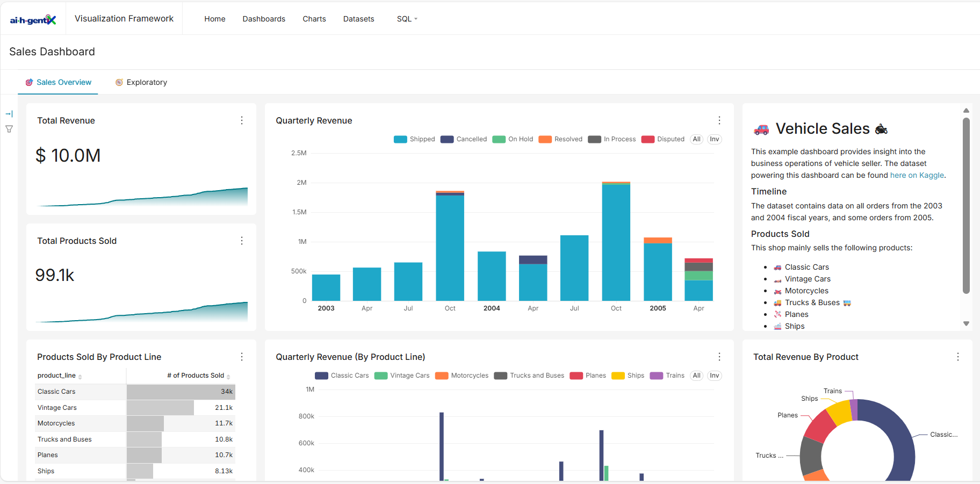
Task: Open Total Revenue By Product options menu
Action: coord(957,356)
